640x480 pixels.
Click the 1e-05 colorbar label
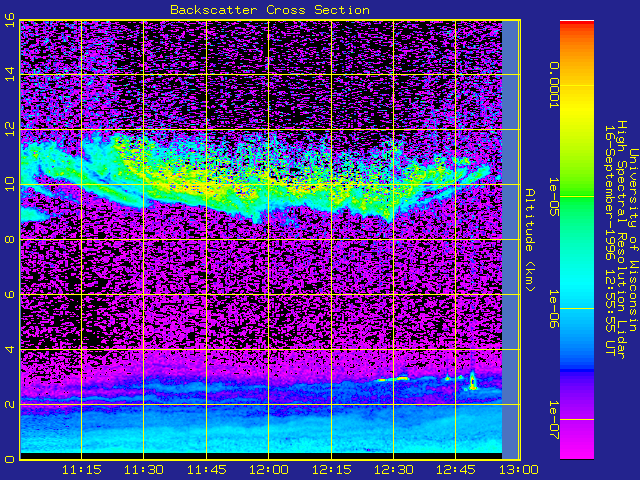point(553,197)
